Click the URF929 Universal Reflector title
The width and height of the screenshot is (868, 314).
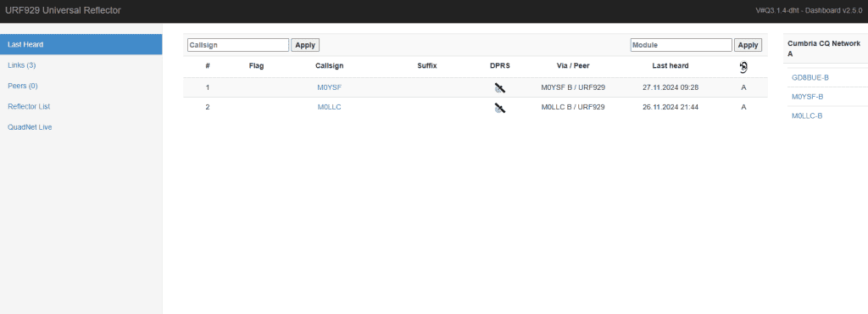63,10
